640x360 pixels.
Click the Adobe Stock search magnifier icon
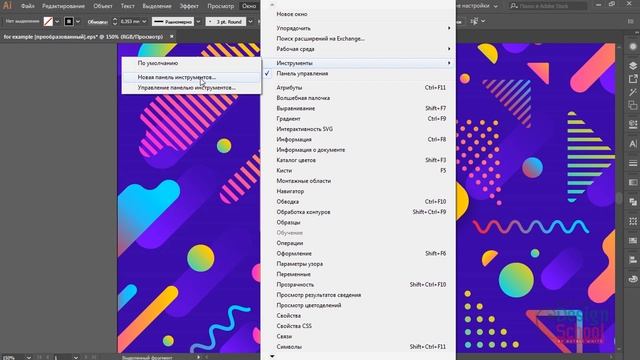(x=514, y=6)
